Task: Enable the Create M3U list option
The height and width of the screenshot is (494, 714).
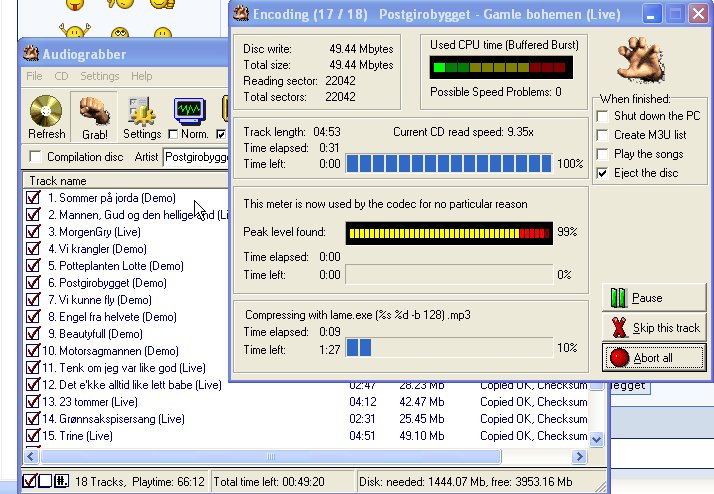Action: click(602, 135)
